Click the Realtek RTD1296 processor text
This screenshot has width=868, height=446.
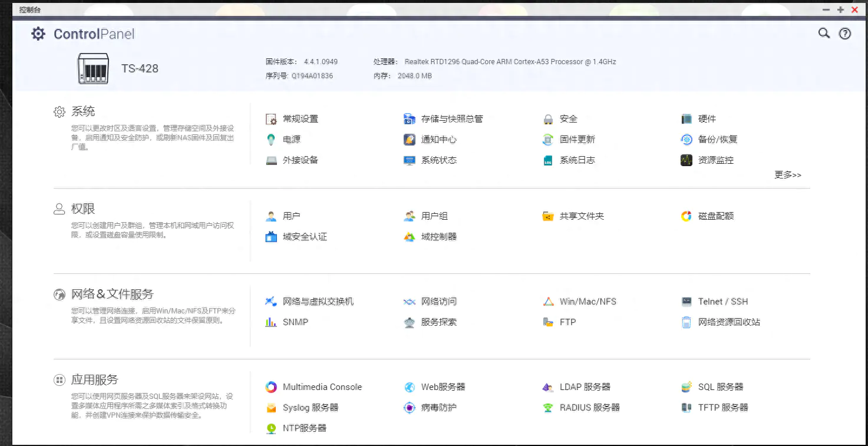point(510,62)
